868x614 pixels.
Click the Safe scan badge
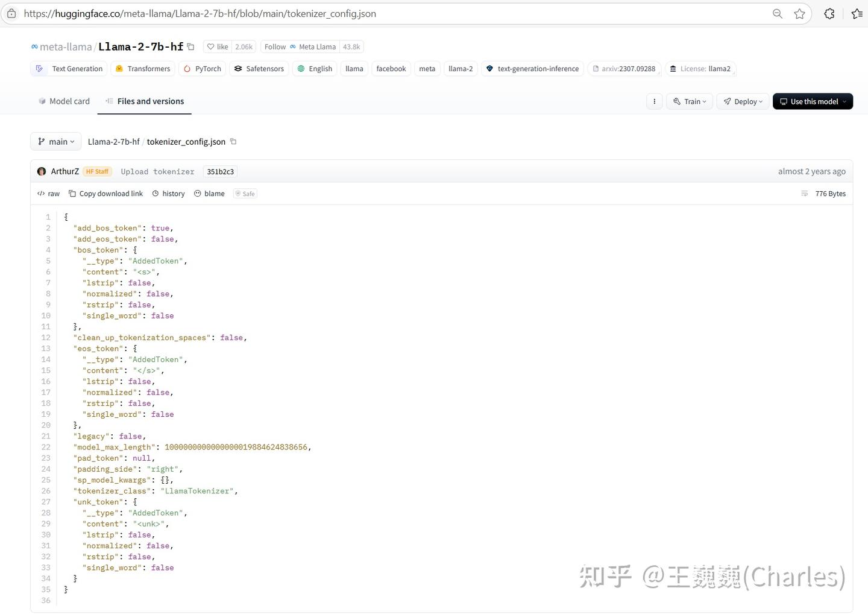(245, 194)
